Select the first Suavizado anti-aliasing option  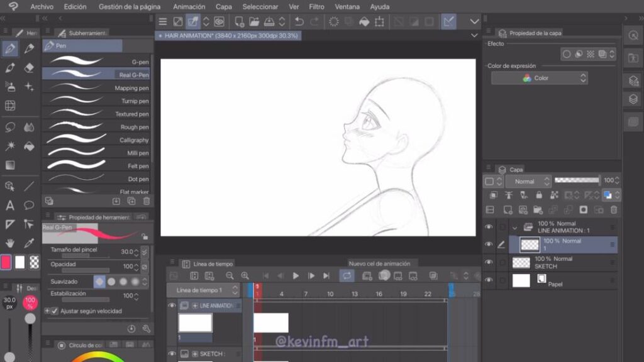tap(99, 282)
